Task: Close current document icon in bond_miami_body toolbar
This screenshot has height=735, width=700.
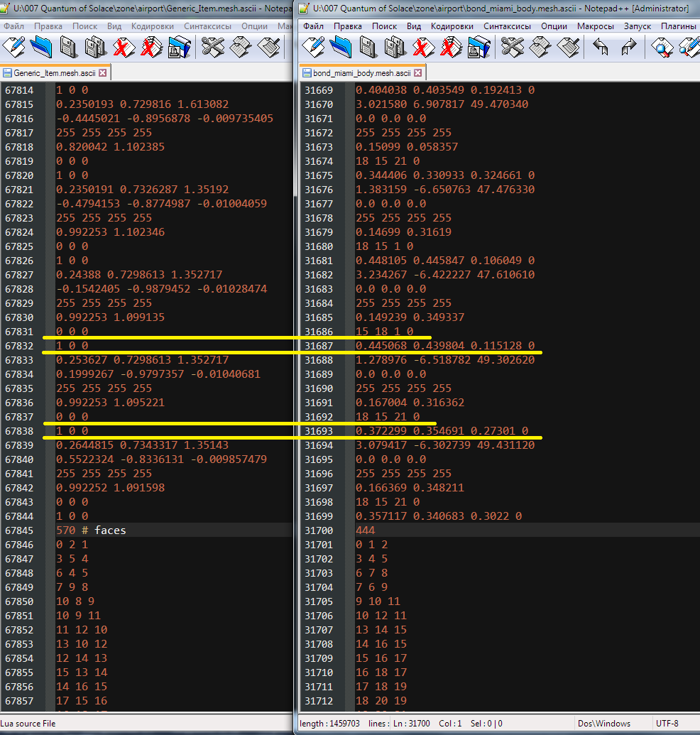Action: [x=422, y=48]
